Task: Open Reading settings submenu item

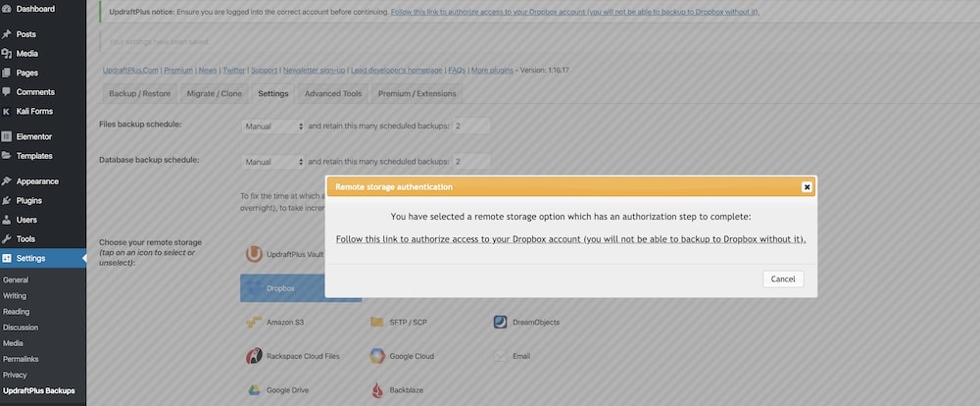Action: point(17,312)
